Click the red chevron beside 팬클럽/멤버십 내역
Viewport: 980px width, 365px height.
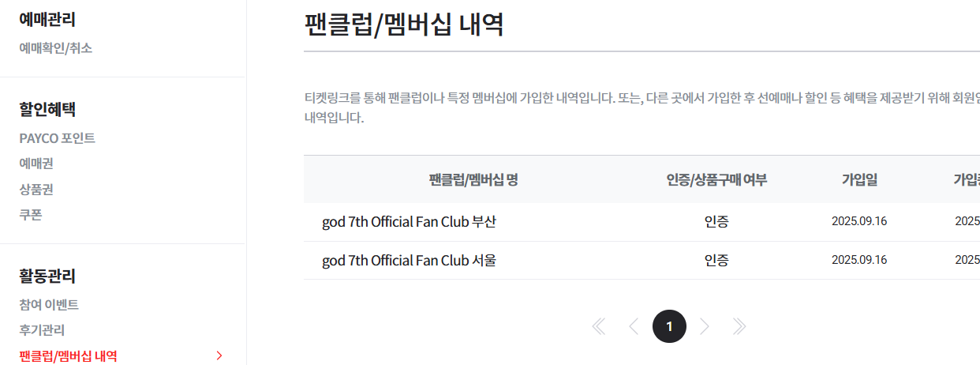[x=219, y=356]
